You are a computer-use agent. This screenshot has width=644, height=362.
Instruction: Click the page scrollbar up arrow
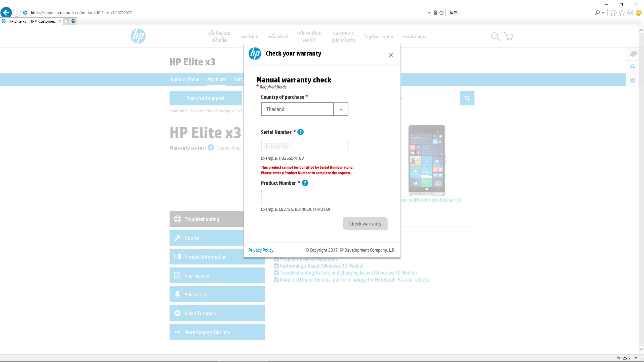(x=641, y=30)
